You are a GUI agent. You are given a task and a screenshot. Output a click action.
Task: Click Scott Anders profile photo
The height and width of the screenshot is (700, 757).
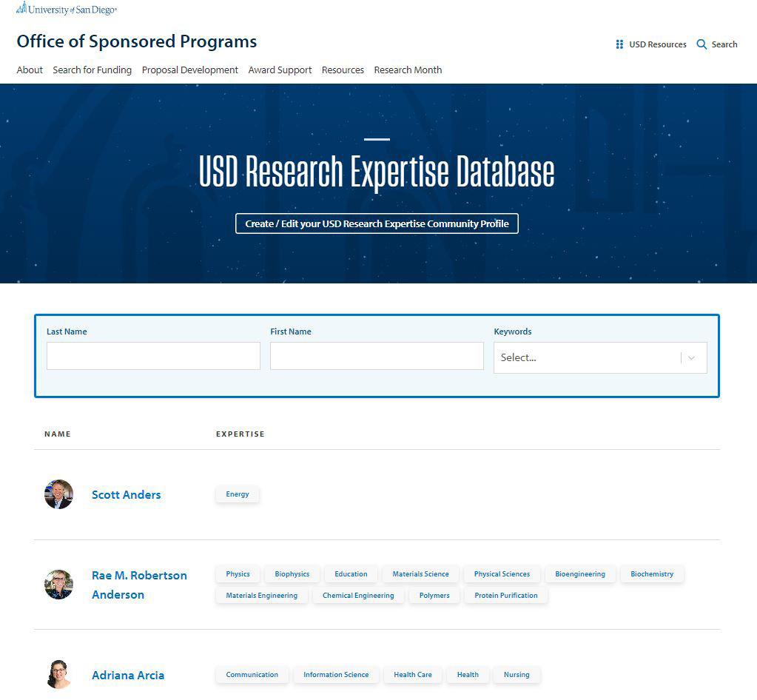[x=59, y=494]
